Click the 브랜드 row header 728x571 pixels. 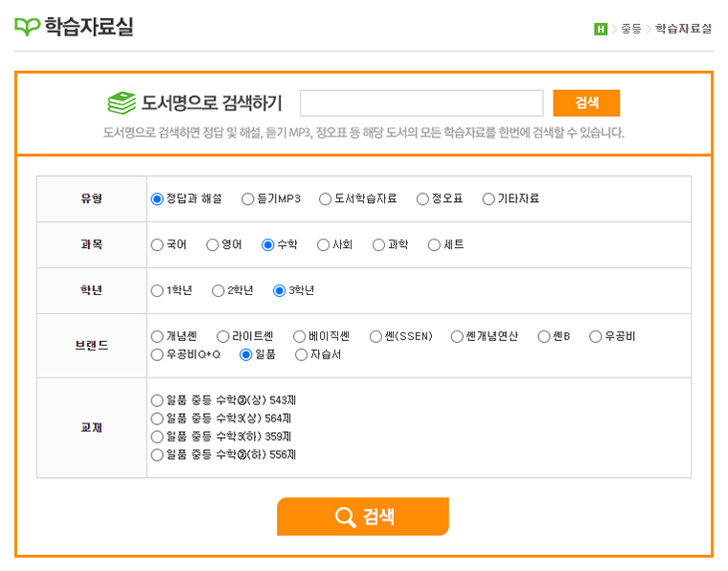tap(91, 346)
